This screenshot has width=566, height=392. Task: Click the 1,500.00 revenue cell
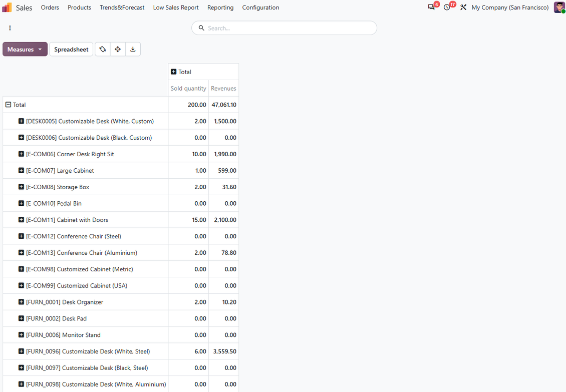pyautogui.click(x=223, y=121)
